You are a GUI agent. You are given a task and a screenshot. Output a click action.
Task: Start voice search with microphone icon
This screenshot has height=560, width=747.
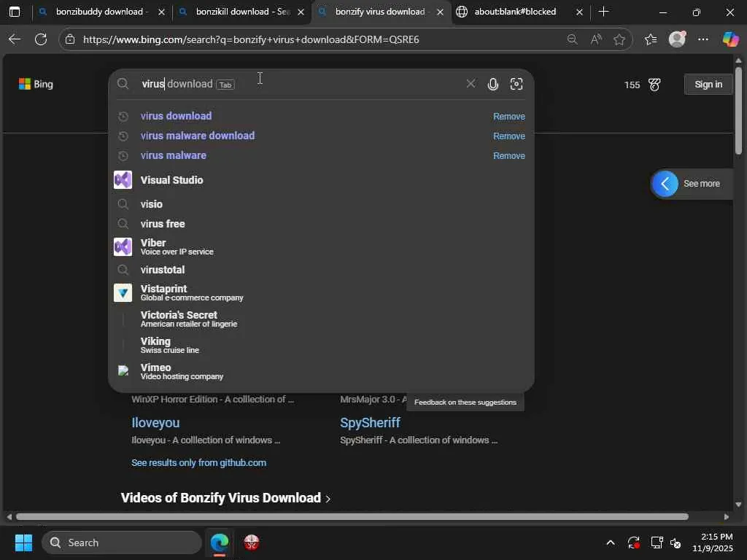point(493,85)
